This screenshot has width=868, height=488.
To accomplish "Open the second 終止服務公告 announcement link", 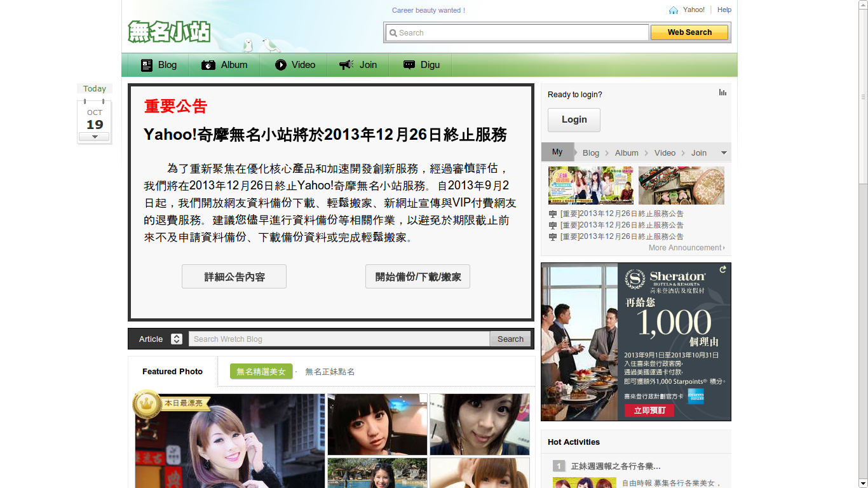I will click(621, 226).
